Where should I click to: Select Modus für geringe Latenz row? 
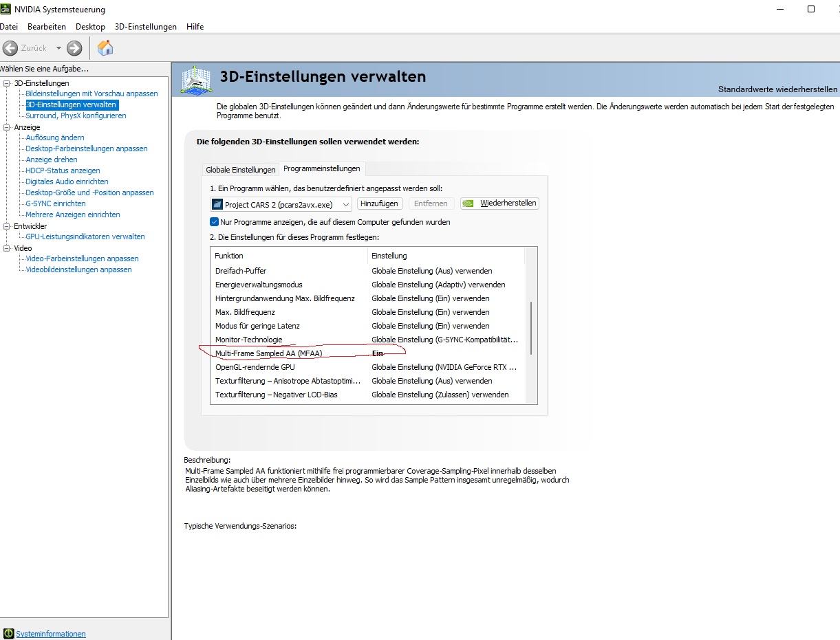coord(368,326)
